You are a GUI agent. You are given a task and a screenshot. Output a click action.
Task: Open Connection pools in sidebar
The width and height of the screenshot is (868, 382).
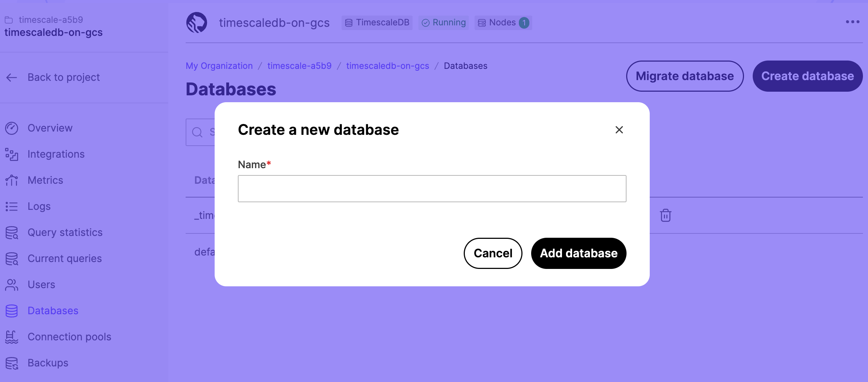pos(69,337)
